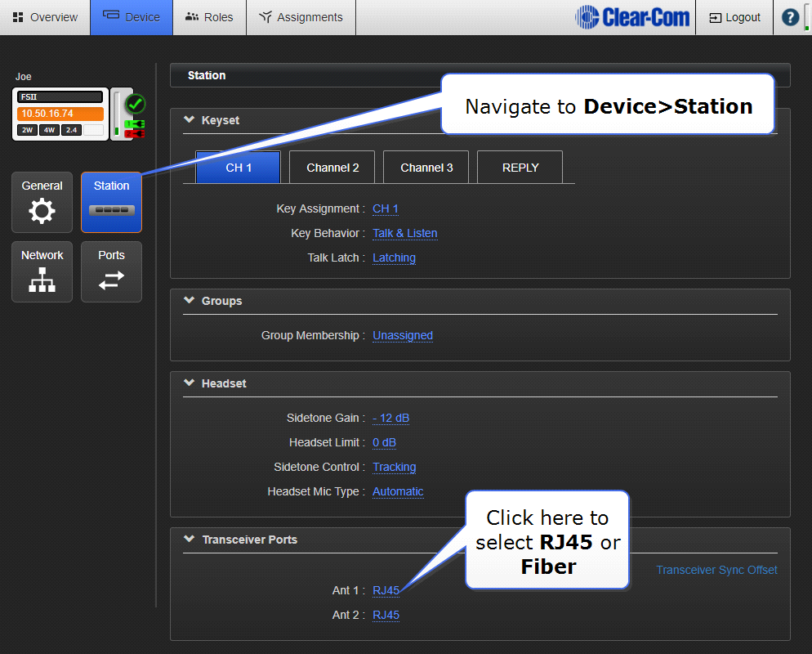Click the 4W indicator on device card
812x654 pixels.
click(x=49, y=130)
